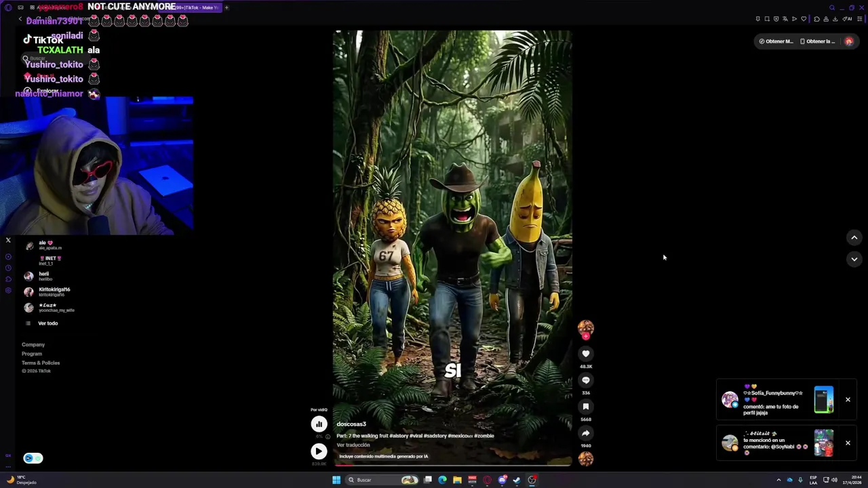
Task: Click the Obtener M... button
Action: pos(776,41)
